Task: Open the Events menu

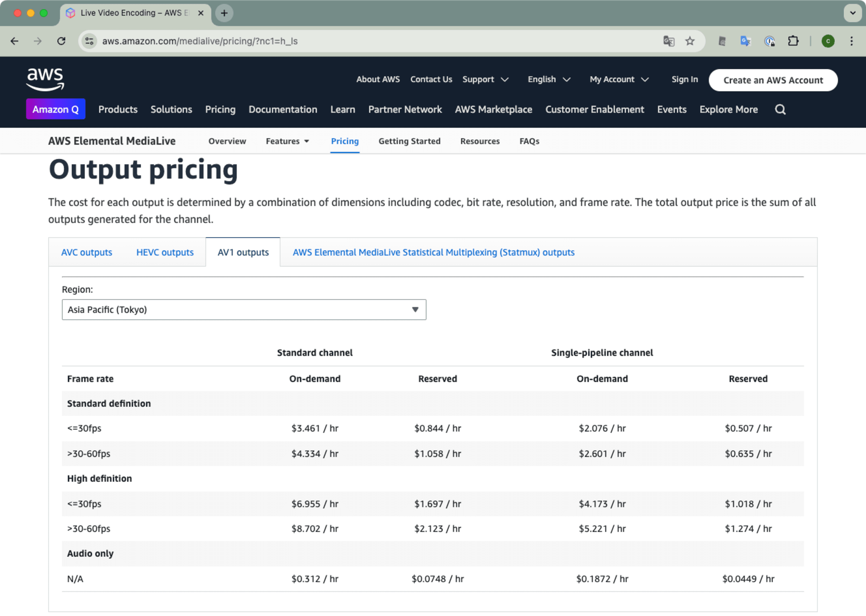Action: click(x=672, y=110)
